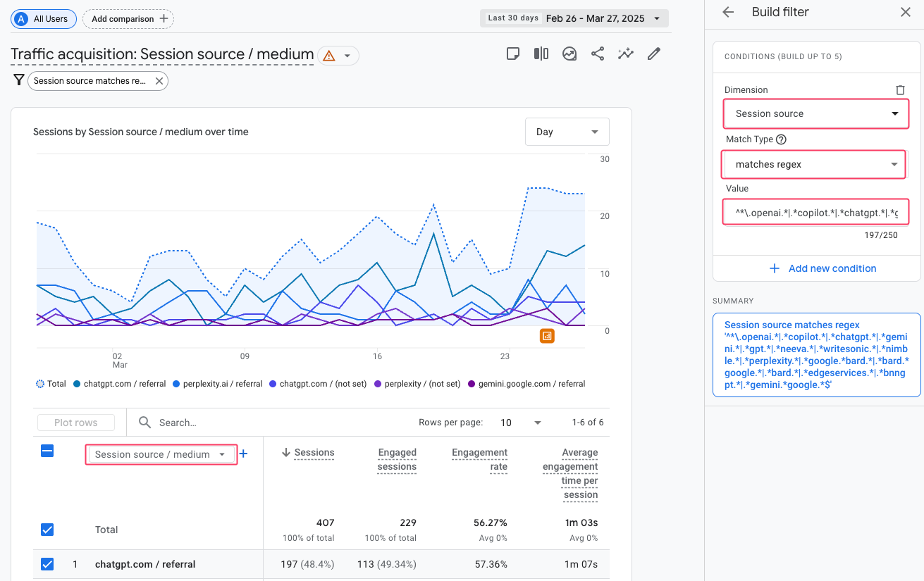Image resolution: width=924 pixels, height=581 pixels.
Task: Select the All Users segment chip
Action: coord(43,19)
